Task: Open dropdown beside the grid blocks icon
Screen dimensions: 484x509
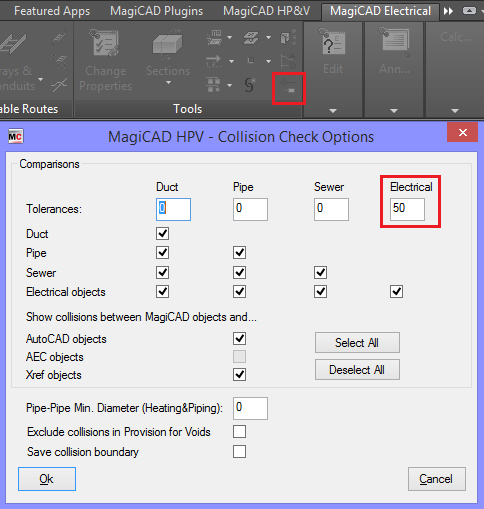Action: pyautogui.click(x=230, y=85)
